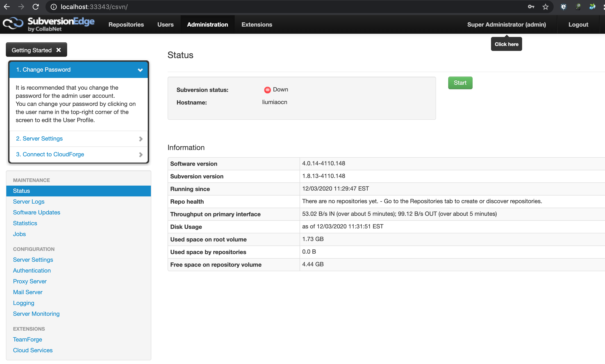Viewport: 605px width, 364px height.
Task: Click the browser forward arrow
Action: click(21, 7)
